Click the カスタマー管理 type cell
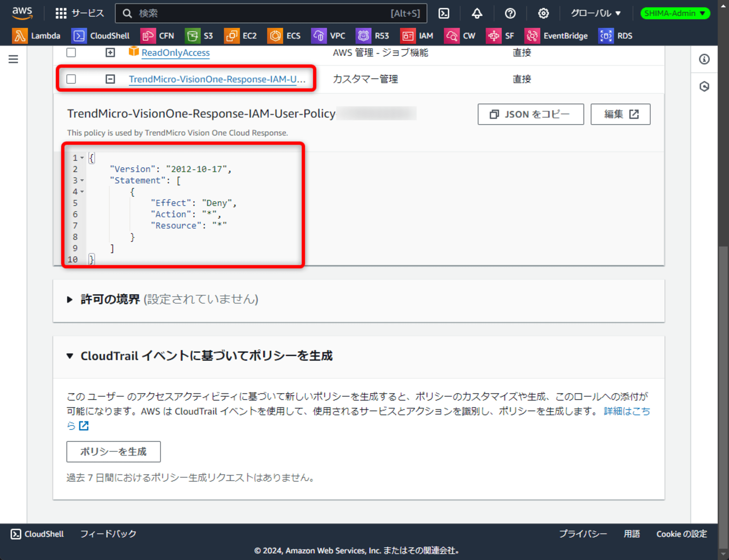Screen dimensions: 729x560 (365, 79)
